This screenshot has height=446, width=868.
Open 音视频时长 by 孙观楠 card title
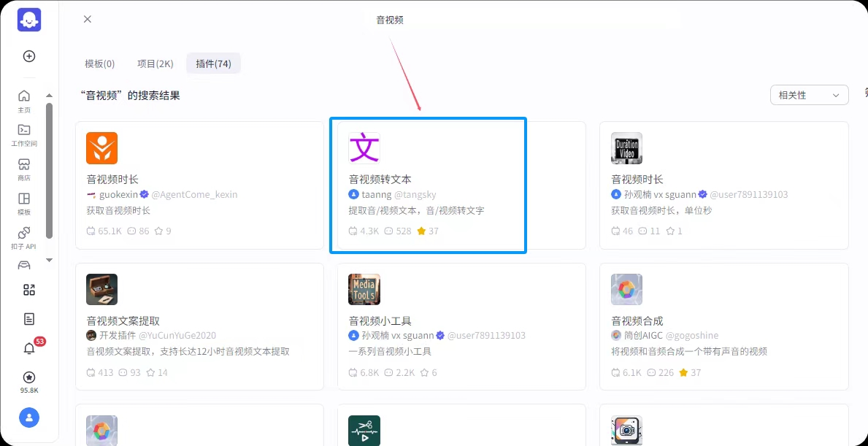click(x=637, y=180)
